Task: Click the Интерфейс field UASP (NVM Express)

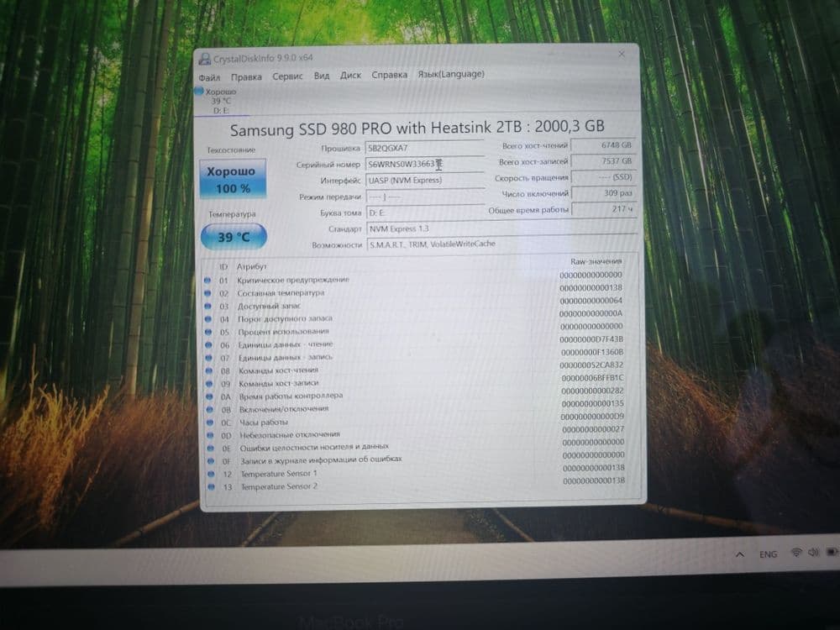Action: [425, 181]
